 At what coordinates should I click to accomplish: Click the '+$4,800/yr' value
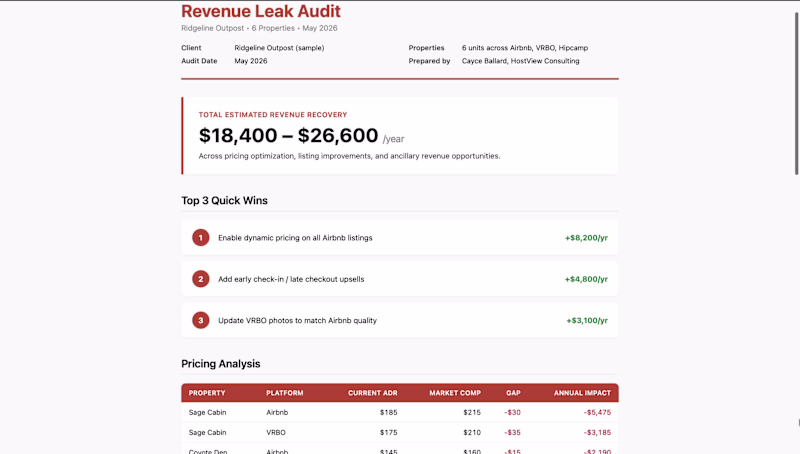pyautogui.click(x=586, y=279)
